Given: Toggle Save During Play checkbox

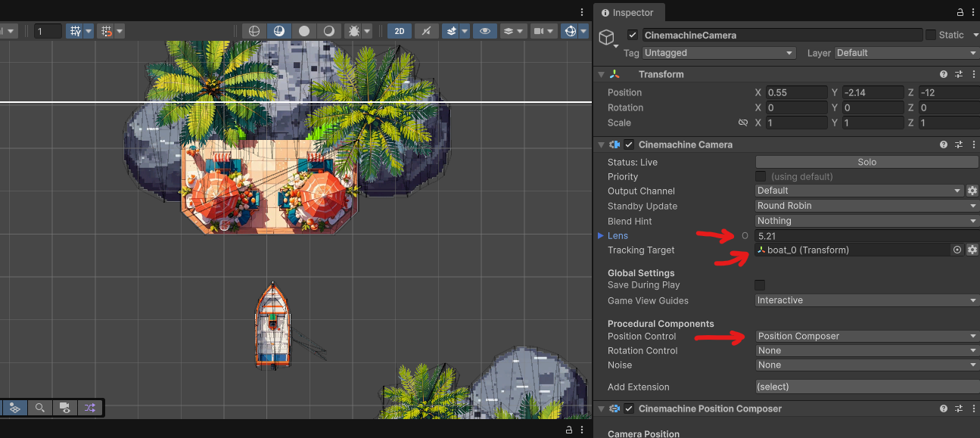Looking at the screenshot, I should tap(760, 285).
